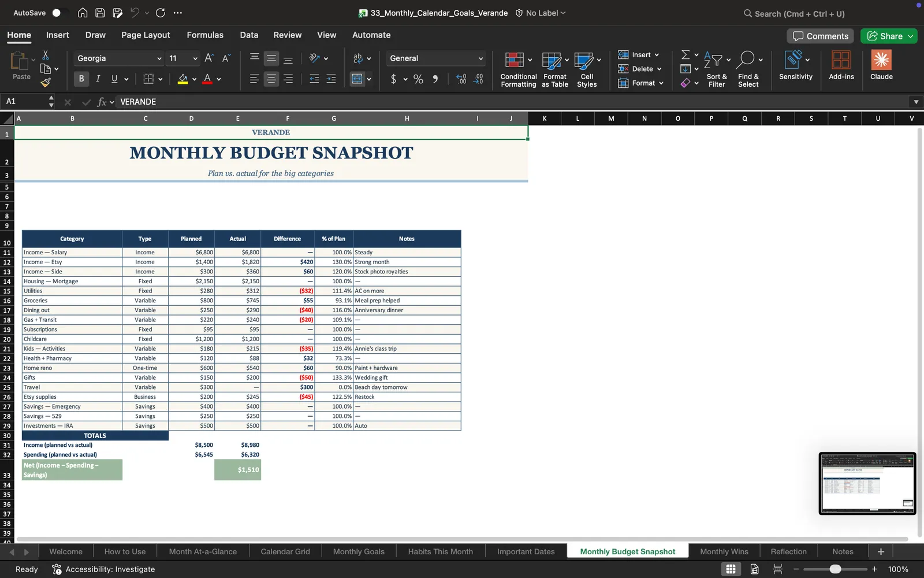
Task: Click Accessibility: Investigate in status bar
Action: click(x=103, y=569)
